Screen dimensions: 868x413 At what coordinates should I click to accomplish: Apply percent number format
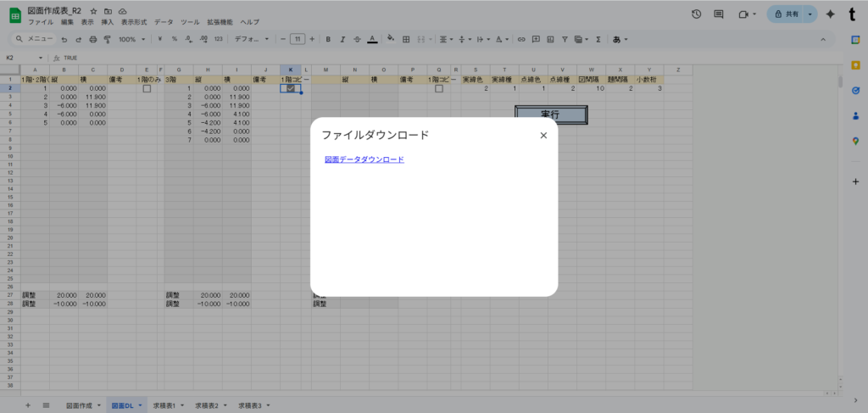point(175,39)
